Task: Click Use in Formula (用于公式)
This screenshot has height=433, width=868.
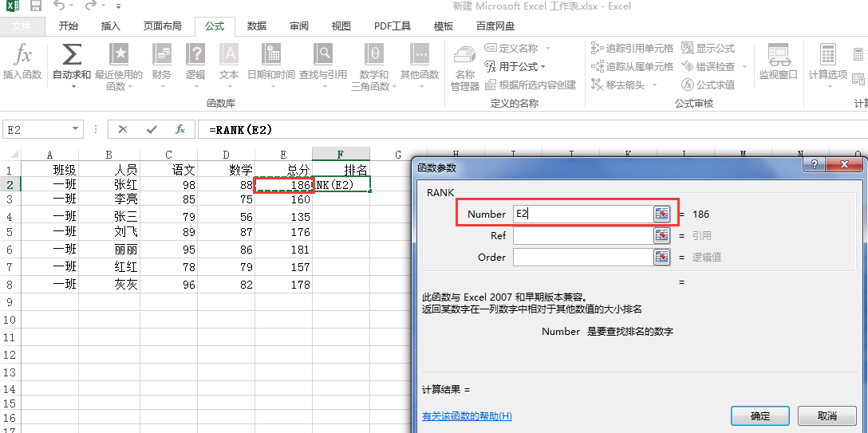Action: (515, 66)
